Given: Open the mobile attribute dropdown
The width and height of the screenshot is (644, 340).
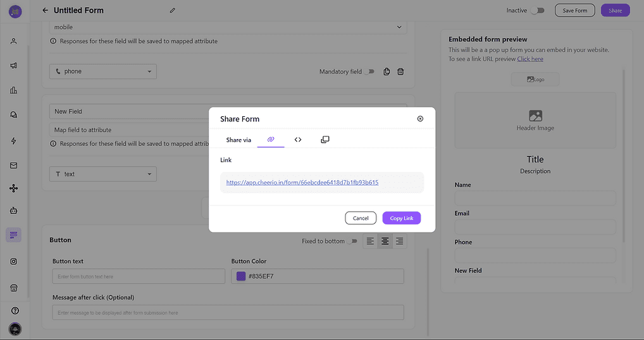Looking at the screenshot, I should [x=228, y=27].
